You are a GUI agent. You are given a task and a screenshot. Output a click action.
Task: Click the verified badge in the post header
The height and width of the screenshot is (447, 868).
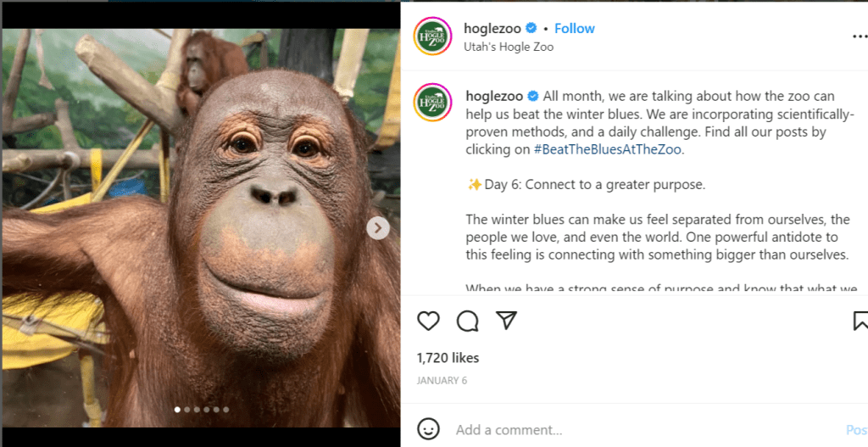coord(531,28)
